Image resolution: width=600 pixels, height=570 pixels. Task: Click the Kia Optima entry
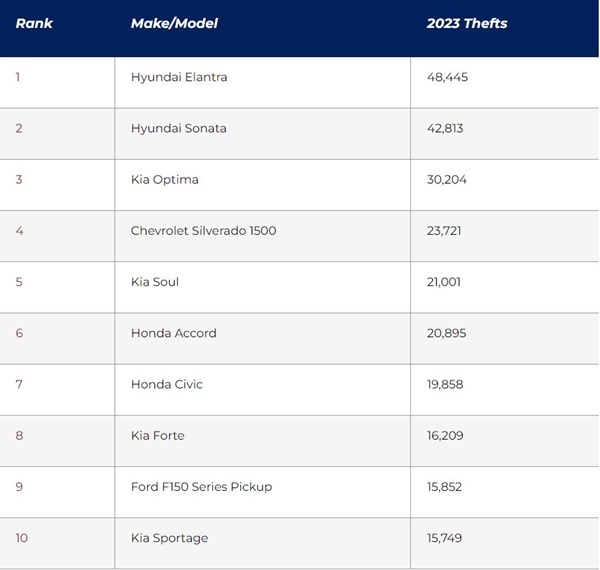coord(165,180)
